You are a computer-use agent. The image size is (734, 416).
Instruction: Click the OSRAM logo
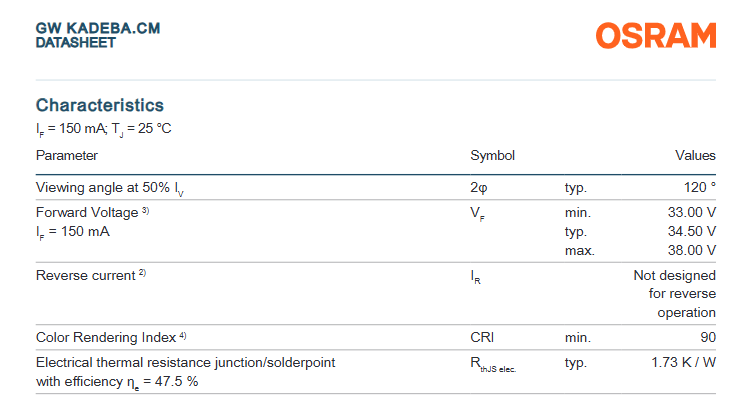click(656, 35)
